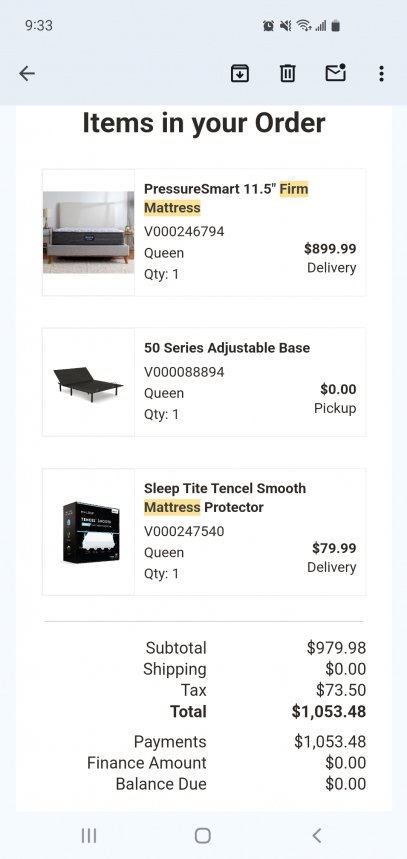Tap the Items in your Order heading
Image resolution: width=407 pixels, height=859 pixels.
tap(204, 123)
